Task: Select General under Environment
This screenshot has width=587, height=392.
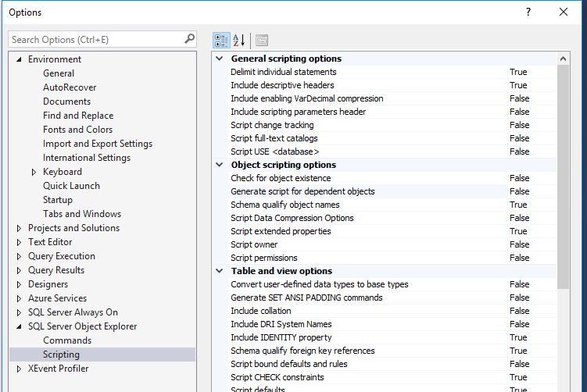Action: click(x=59, y=73)
